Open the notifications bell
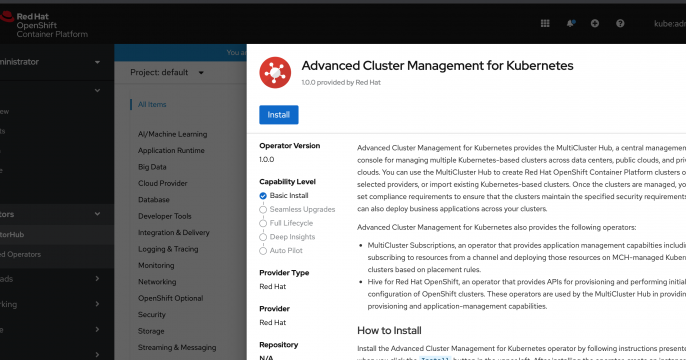The height and width of the screenshot is (360, 686). (x=570, y=24)
